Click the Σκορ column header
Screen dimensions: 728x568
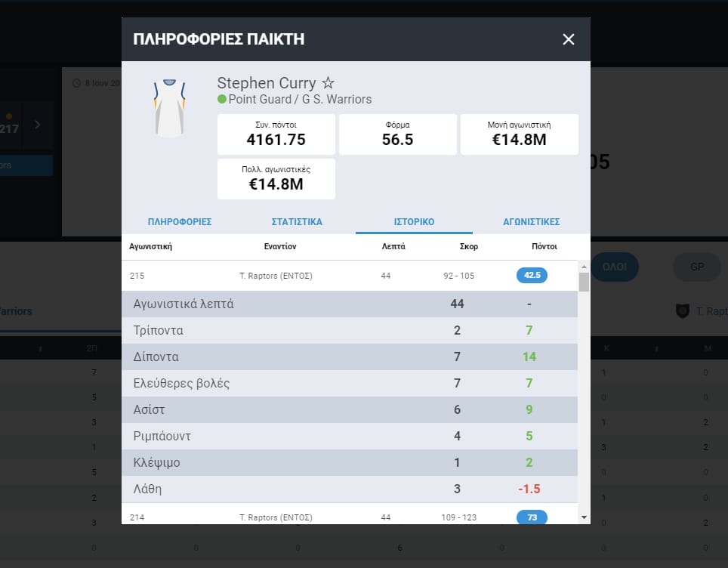pos(468,246)
